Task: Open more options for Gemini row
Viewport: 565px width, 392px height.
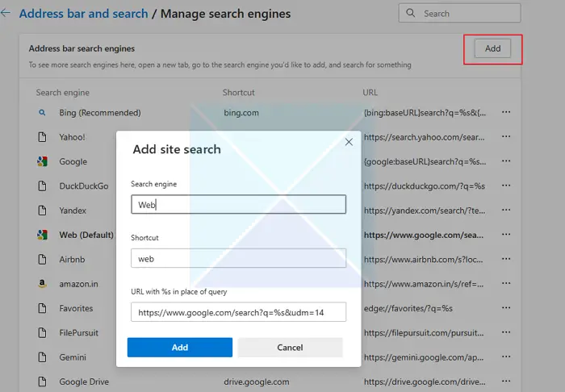Action: (x=506, y=357)
